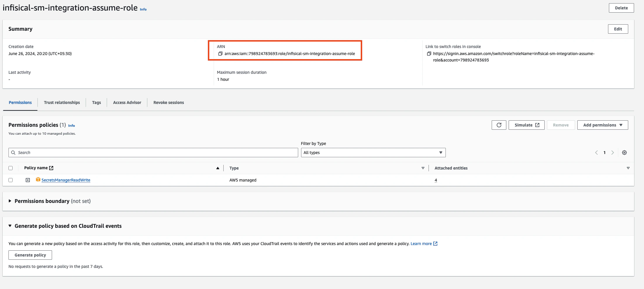Open the Simulate policy tool
644x289 pixels.
click(526, 125)
